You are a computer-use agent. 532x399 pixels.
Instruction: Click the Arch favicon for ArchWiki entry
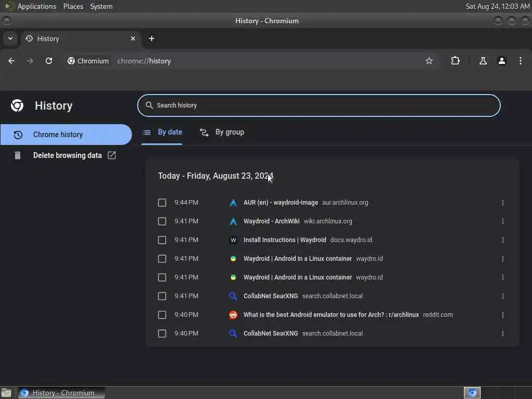point(233,221)
